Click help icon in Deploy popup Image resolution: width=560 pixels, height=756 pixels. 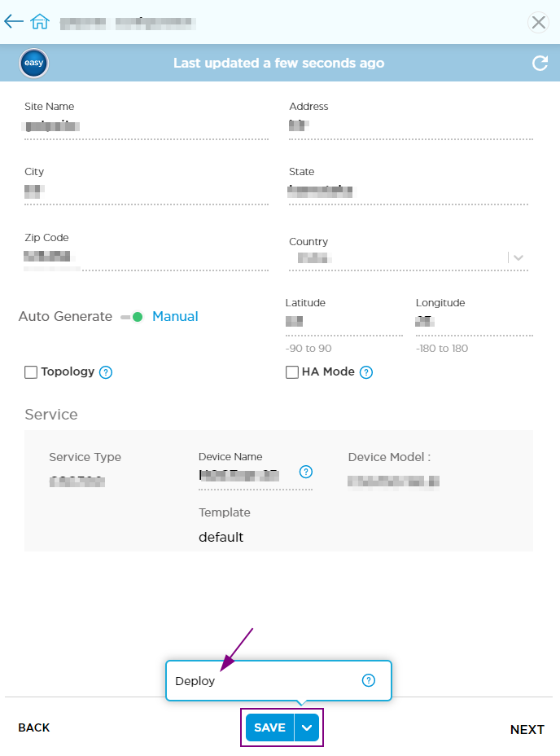point(369,680)
